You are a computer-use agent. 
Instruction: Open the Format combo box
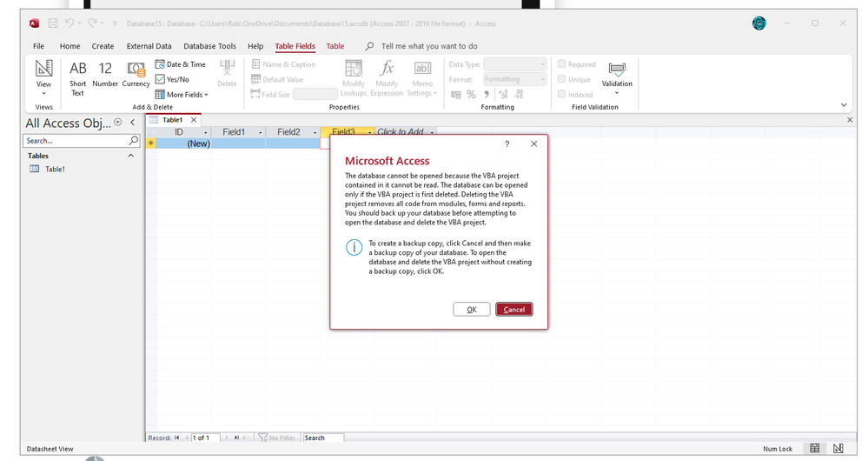pyautogui.click(x=515, y=79)
